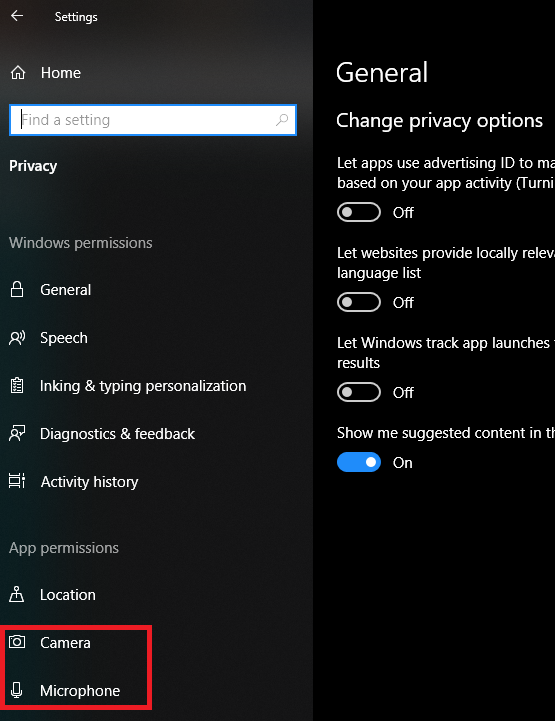The image size is (555, 721).
Task: Open Microphone app permissions
Action: point(80,691)
